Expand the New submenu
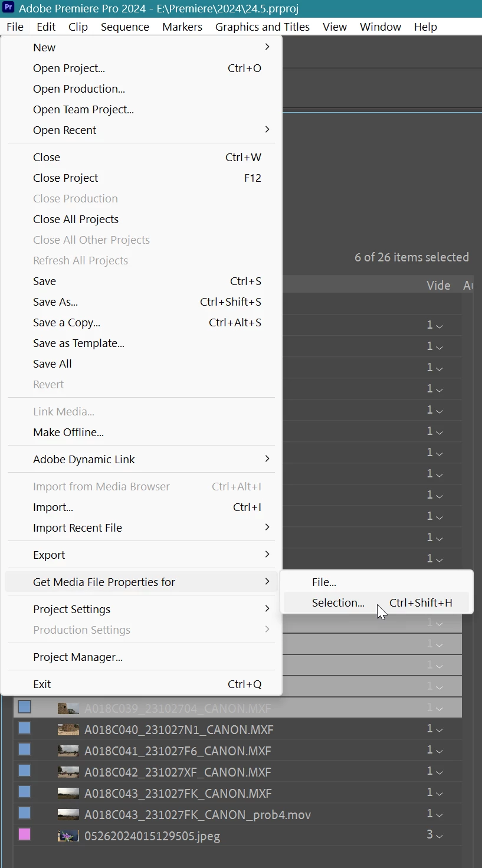Viewport: 482px width, 868px height. coord(141,48)
